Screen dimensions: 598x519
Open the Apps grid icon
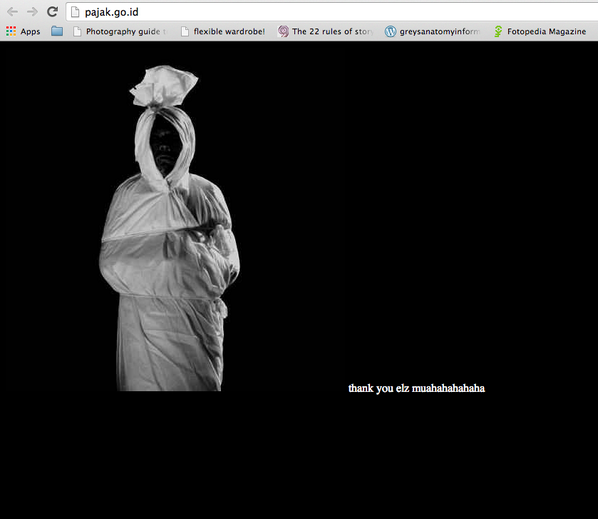(x=11, y=31)
